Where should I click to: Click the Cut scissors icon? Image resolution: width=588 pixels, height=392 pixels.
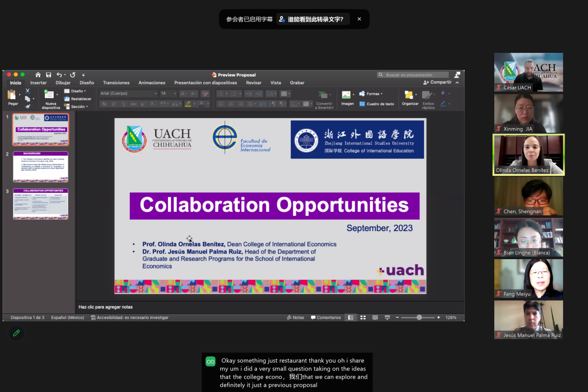click(x=28, y=91)
